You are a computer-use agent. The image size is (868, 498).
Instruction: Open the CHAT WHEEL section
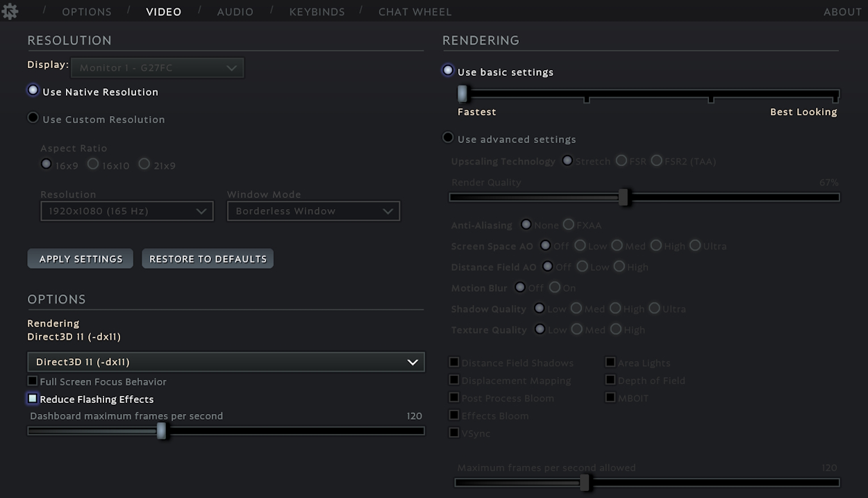[x=415, y=11]
